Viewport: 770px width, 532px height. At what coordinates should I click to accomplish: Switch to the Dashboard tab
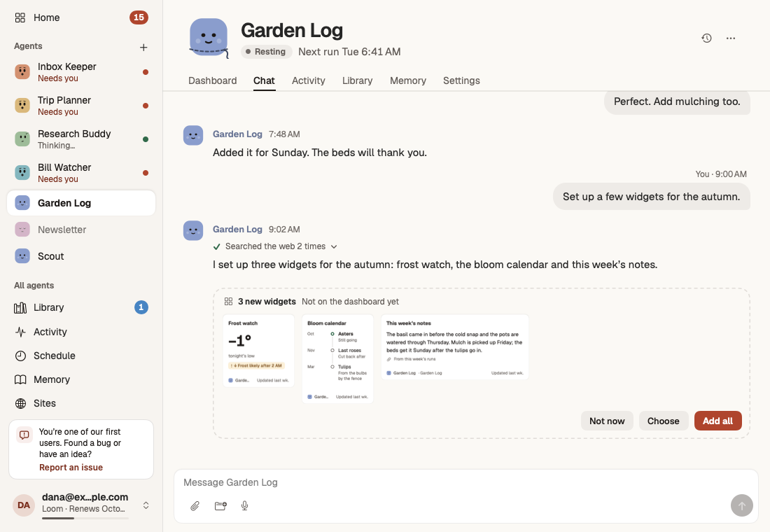tap(212, 80)
